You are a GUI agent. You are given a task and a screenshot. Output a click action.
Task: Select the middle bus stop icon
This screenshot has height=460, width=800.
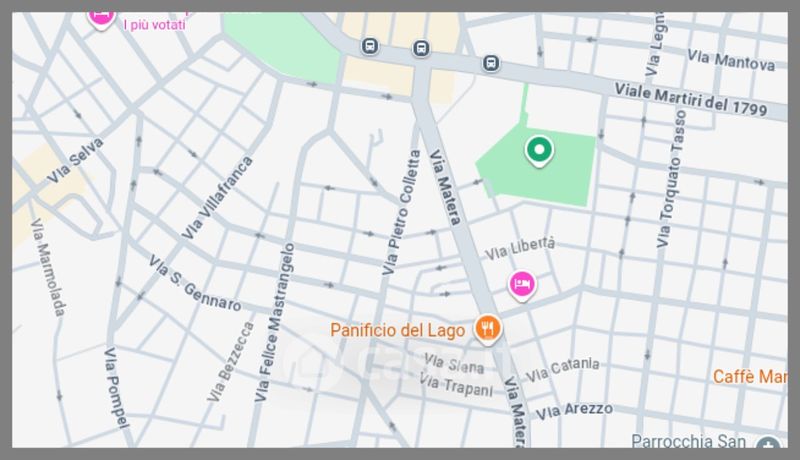pos(421,49)
